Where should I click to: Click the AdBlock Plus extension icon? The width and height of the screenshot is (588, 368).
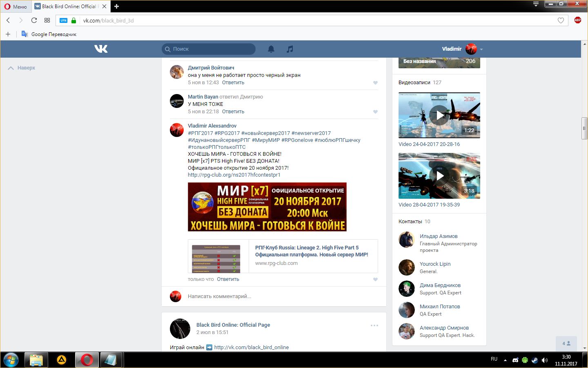577,20
